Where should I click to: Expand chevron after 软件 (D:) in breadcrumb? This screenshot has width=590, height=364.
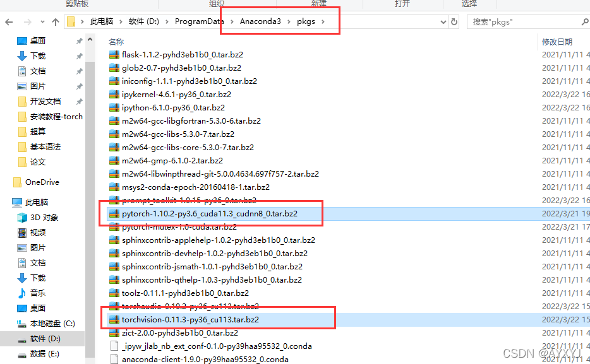[x=167, y=22]
